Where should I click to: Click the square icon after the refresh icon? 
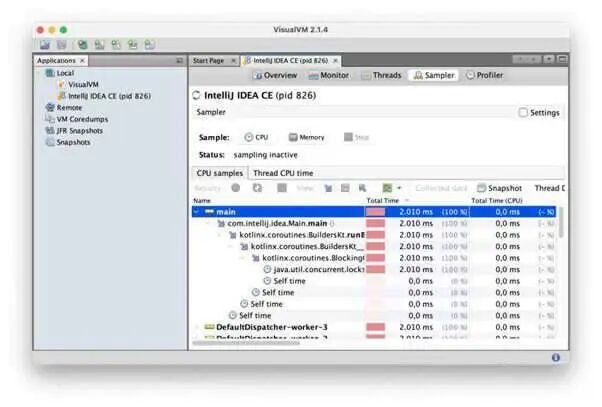coord(282,188)
